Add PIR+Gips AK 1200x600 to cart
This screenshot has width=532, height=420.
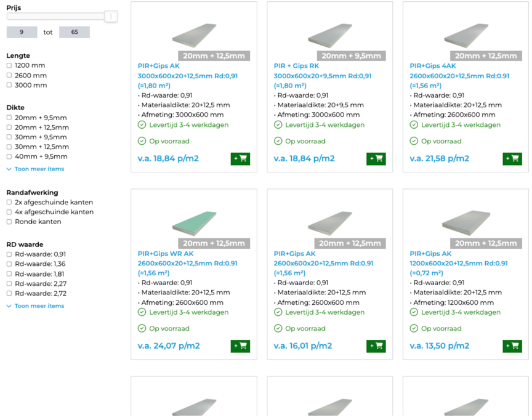point(512,346)
